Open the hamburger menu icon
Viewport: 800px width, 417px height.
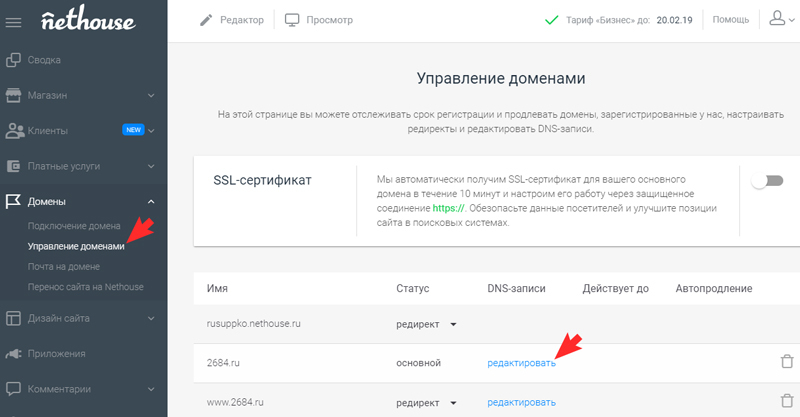13,22
